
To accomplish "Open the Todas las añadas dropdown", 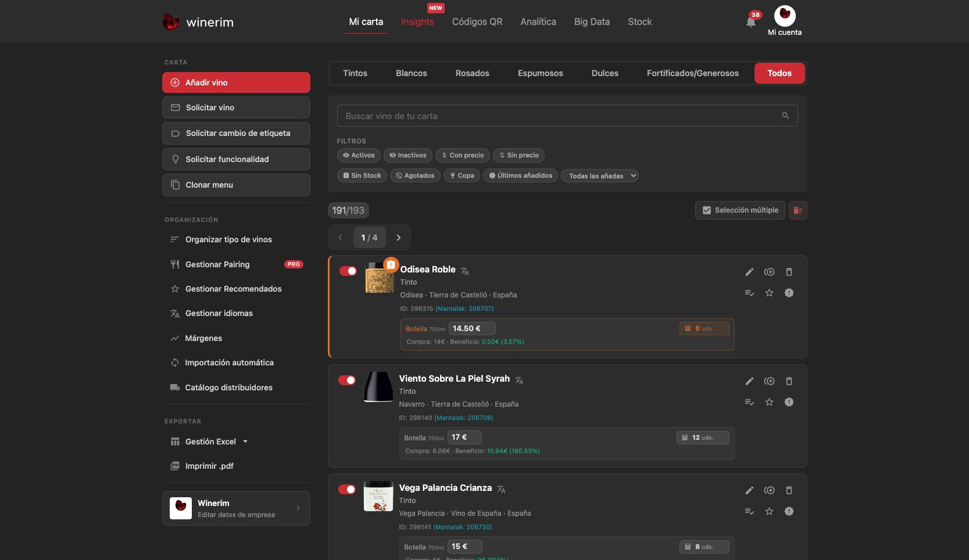I will (599, 175).
